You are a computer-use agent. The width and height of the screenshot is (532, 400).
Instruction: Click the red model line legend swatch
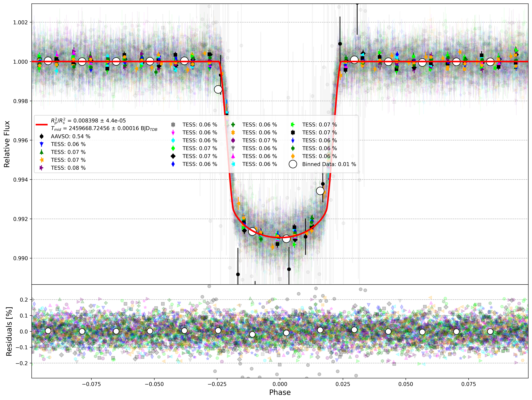[x=42, y=125]
